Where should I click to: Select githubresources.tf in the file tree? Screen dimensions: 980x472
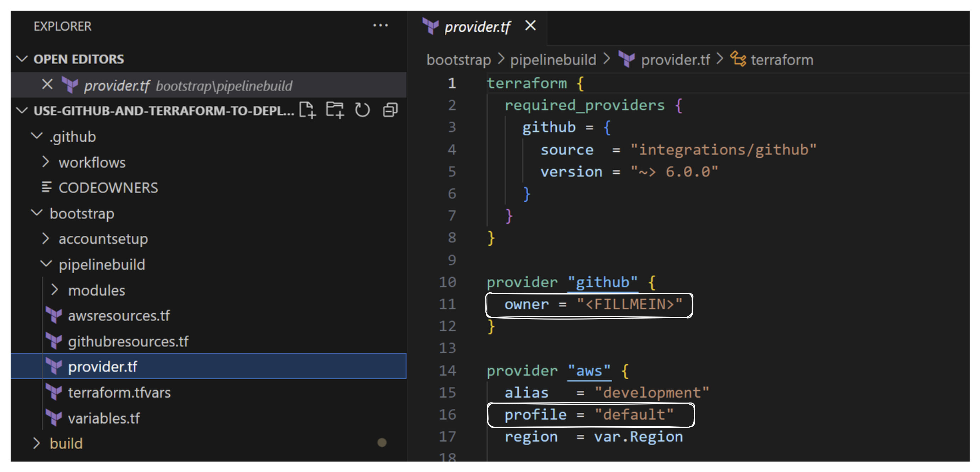[128, 341]
